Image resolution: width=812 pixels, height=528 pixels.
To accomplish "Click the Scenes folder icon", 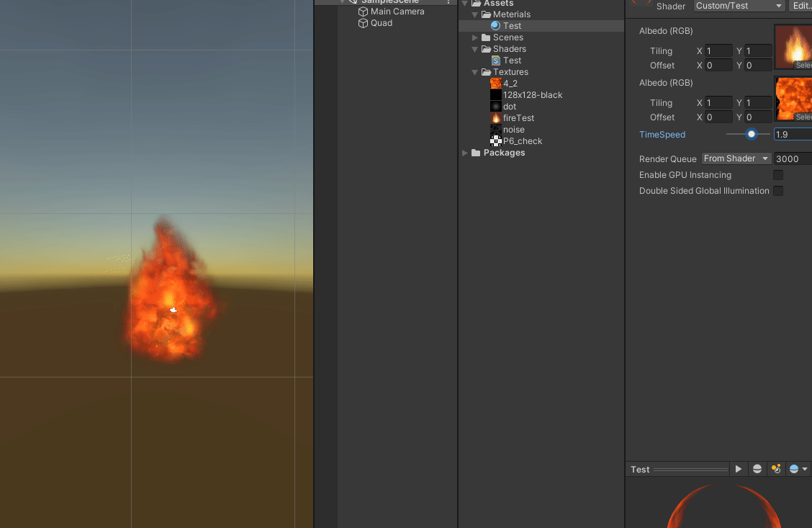I will click(486, 37).
